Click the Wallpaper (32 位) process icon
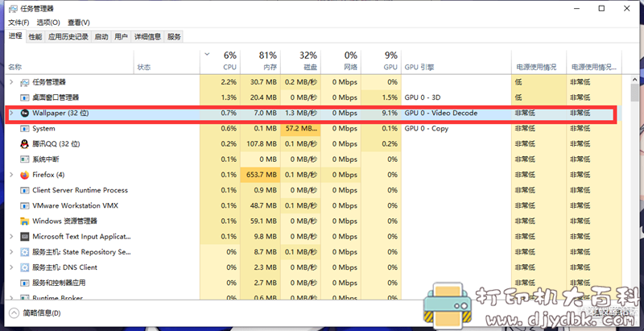This screenshot has width=644, height=331. pyautogui.click(x=25, y=113)
